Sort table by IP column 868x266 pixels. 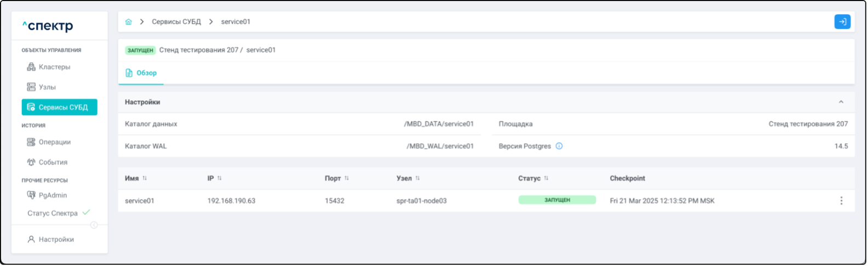tap(220, 179)
